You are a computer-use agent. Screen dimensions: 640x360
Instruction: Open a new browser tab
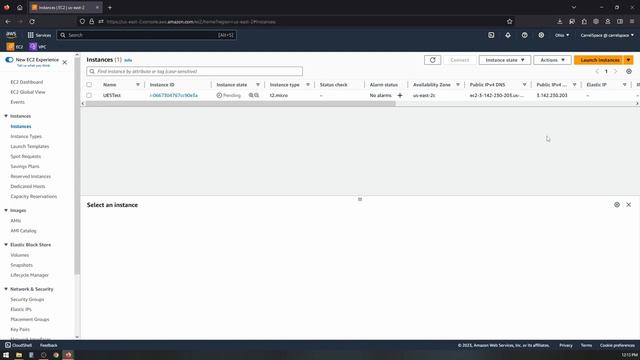[110, 7]
